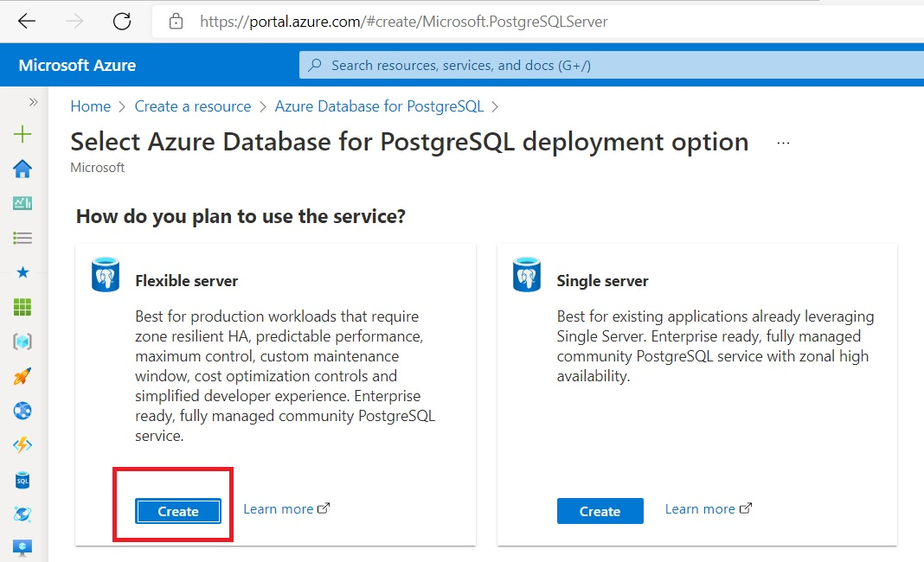Image resolution: width=924 pixels, height=562 pixels.
Task: Click the Single server PostgreSQL elephant icon
Action: (527, 275)
